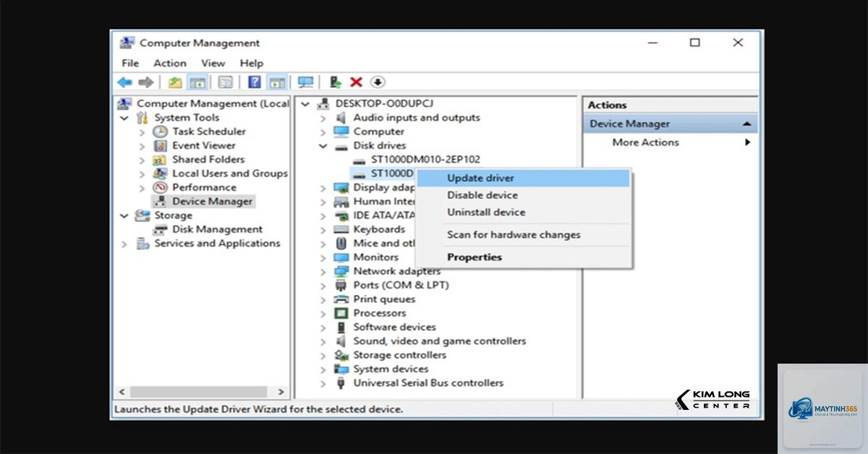Toggle the Show/Hide Action Pane icon
The width and height of the screenshot is (868, 454).
coord(277,82)
